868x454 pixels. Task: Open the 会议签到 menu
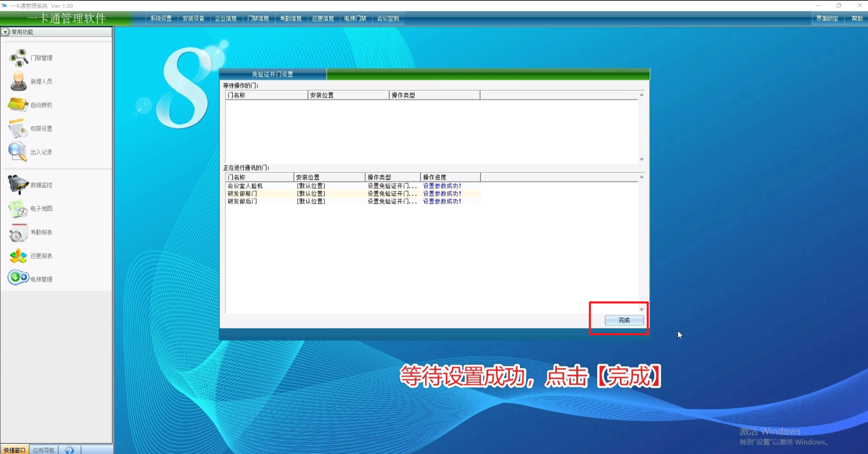tap(388, 19)
